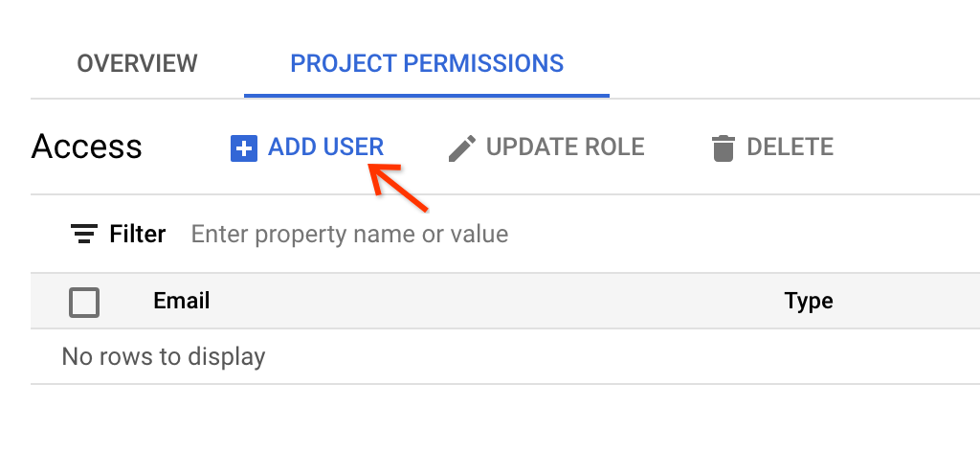980x452 pixels.
Task: Tick the select-all checkbox in the table header
Action: 84,303
